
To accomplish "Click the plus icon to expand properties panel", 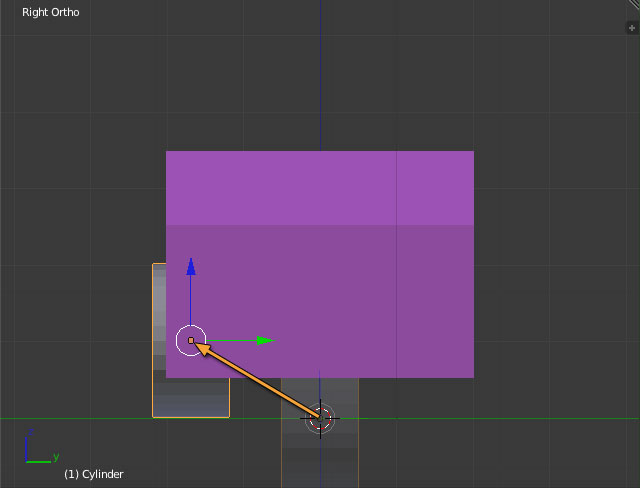I will pos(631,27).
